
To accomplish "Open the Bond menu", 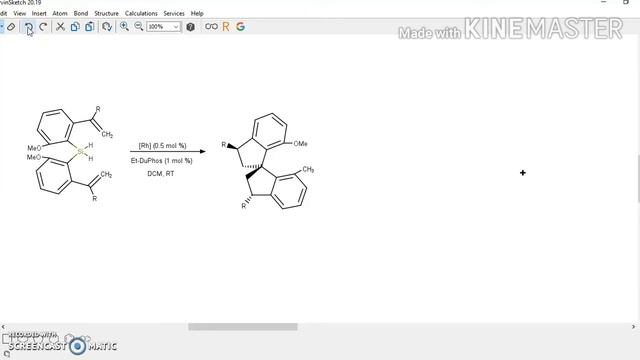I will coord(81,13).
